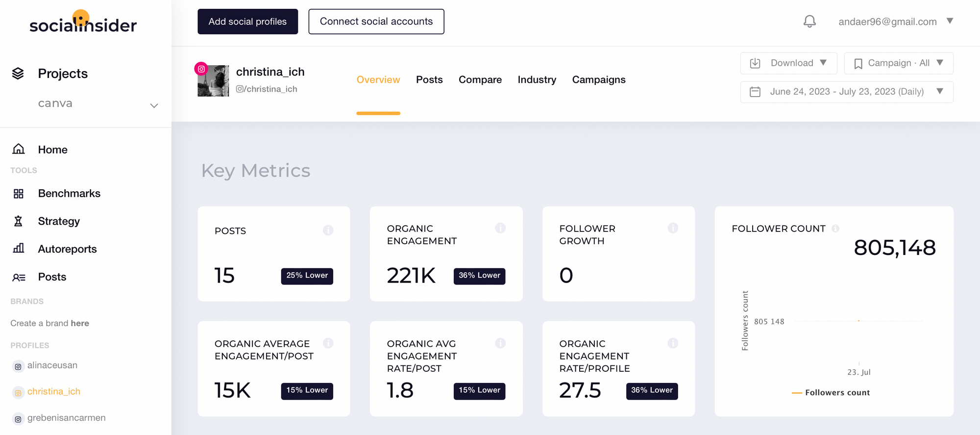Screen dimensions: 980x435
Task: Click 15% Lower badge beside 15K
Action: pyautogui.click(x=307, y=390)
